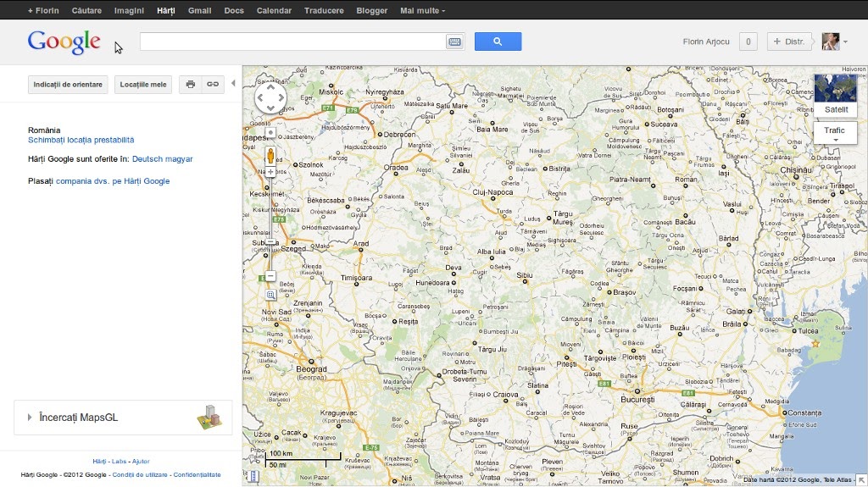Screen dimensions: 868x487
Task: Open Confidențialitate footer link
Action: click(x=197, y=474)
